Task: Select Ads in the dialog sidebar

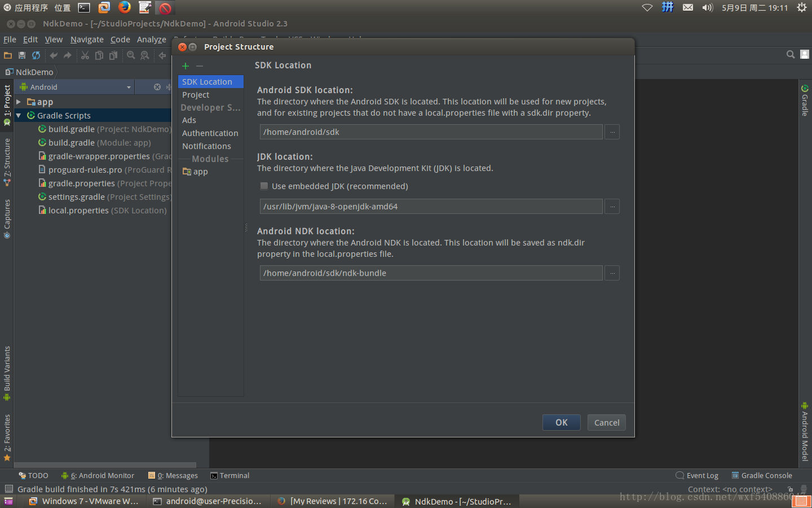Action: point(211,120)
